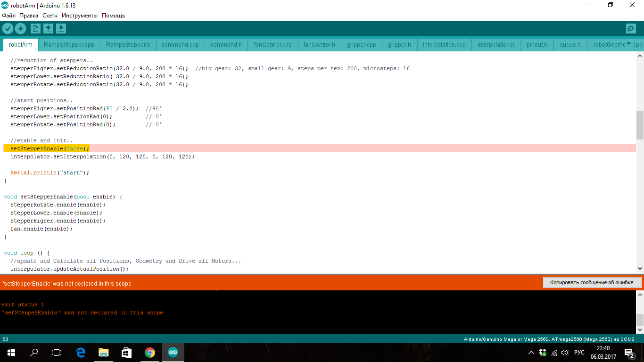Switch to the interpolation.h tab
Image resolution: width=644 pixels, height=362 pixels.
pyautogui.click(x=496, y=45)
